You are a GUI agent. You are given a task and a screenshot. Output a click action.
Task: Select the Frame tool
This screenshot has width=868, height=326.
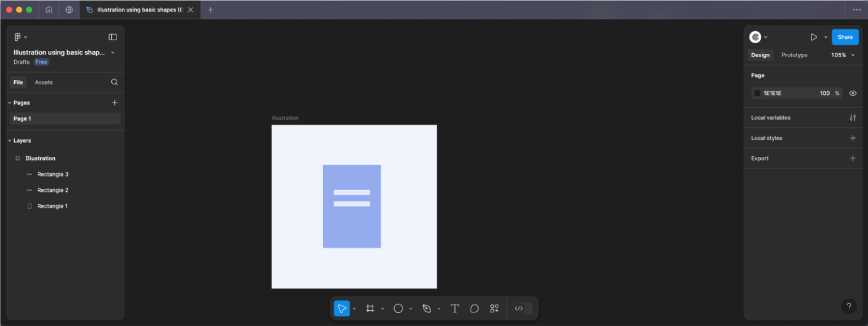tap(370, 308)
